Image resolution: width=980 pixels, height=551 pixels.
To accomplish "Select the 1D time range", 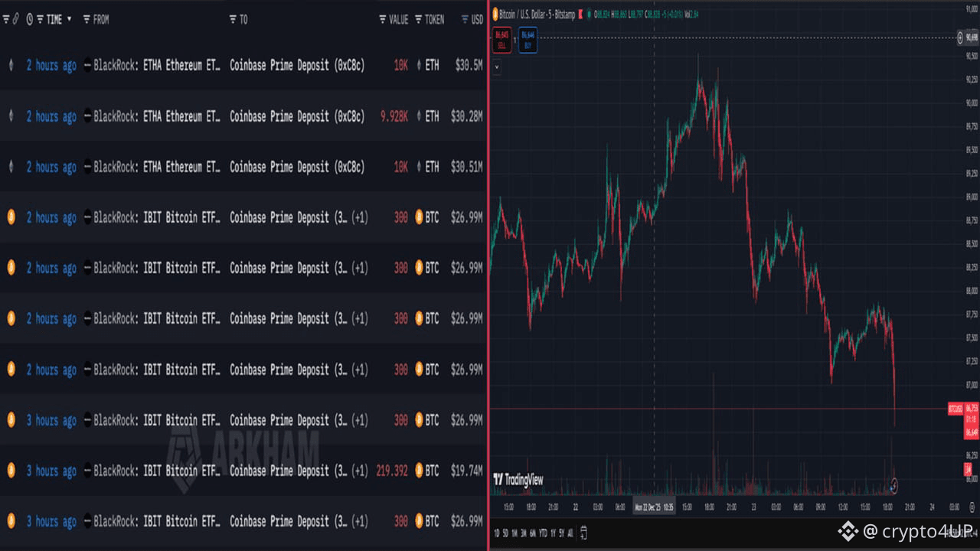I will (496, 533).
